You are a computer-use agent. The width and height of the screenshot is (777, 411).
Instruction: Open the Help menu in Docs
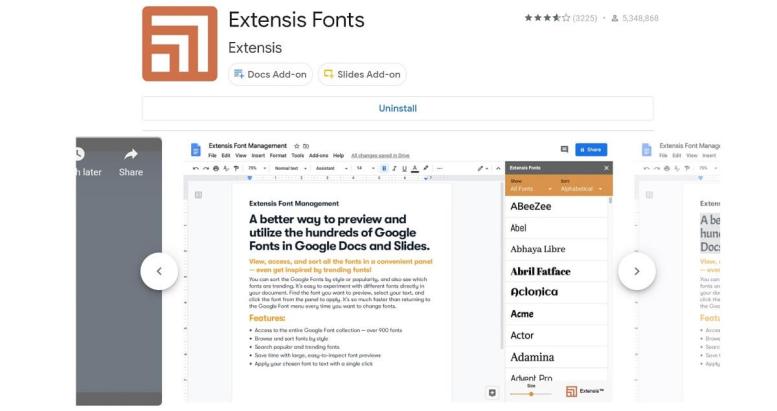pyautogui.click(x=338, y=155)
